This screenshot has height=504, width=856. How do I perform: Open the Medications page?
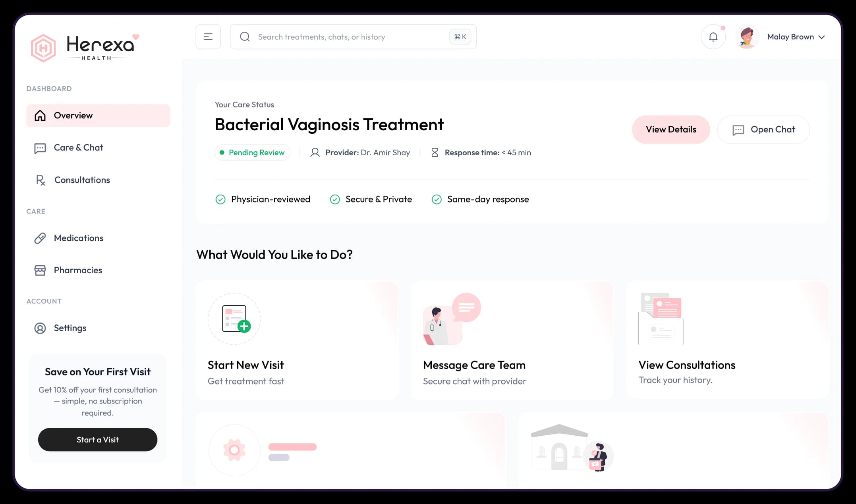pyautogui.click(x=98, y=238)
